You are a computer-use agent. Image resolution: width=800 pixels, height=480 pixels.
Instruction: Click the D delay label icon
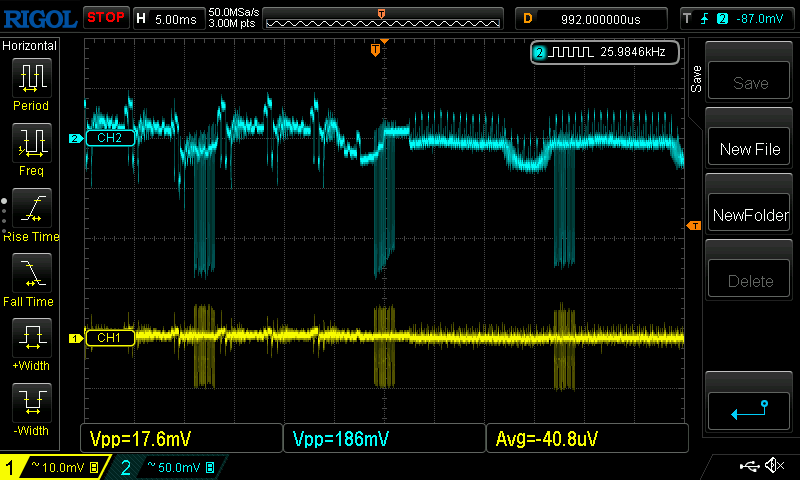click(528, 19)
